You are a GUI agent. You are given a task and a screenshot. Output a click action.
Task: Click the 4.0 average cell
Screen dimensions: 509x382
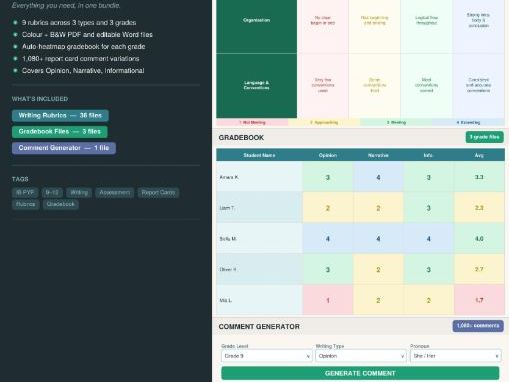(x=479, y=239)
